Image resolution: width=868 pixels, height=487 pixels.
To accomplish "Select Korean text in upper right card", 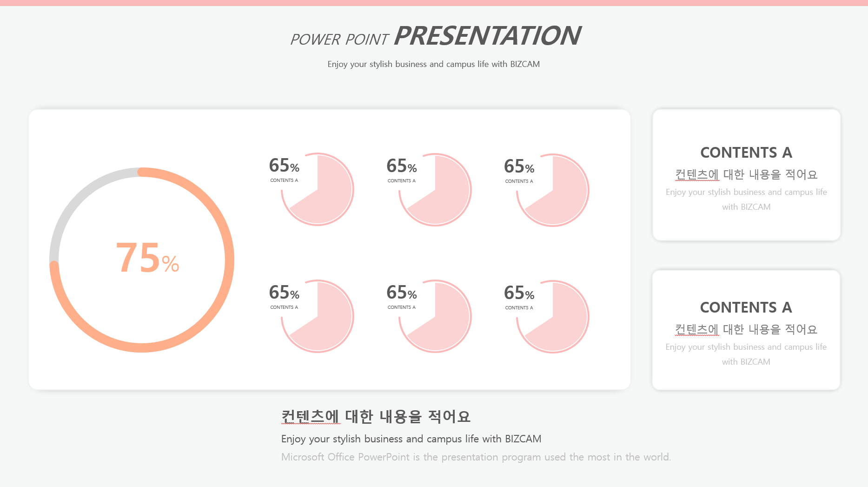I will [746, 174].
